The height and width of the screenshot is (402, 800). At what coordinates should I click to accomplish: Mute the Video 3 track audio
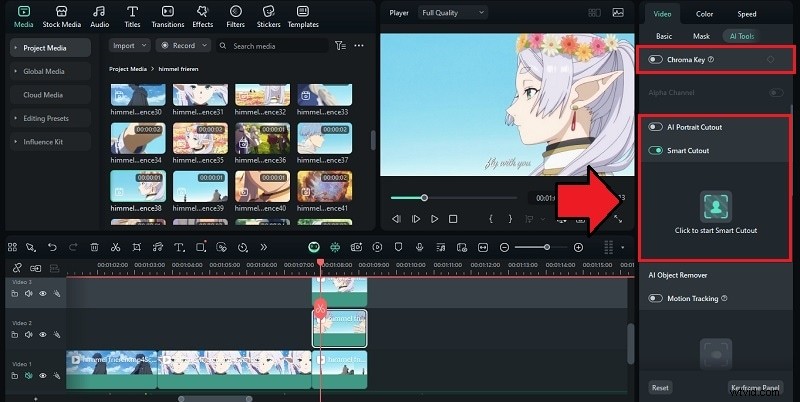pyautogui.click(x=29, y=293)
